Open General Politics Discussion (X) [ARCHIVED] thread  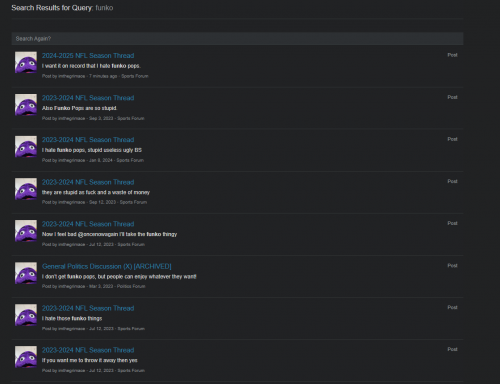click(107, 266)
